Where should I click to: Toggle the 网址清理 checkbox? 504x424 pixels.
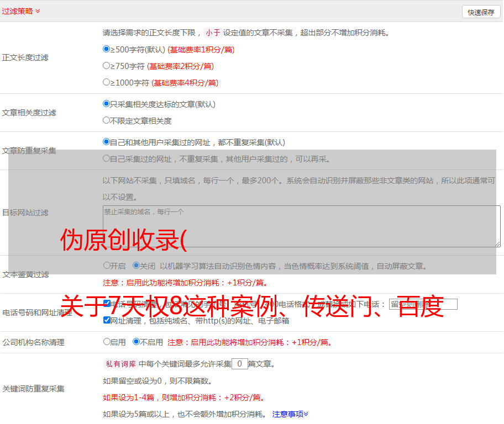[x=107, y=320]
